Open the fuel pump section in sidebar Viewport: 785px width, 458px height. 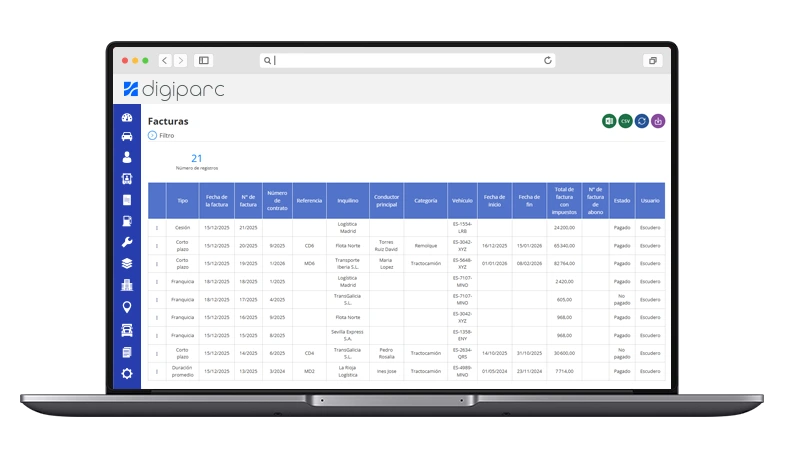click(x=127, y=221)
